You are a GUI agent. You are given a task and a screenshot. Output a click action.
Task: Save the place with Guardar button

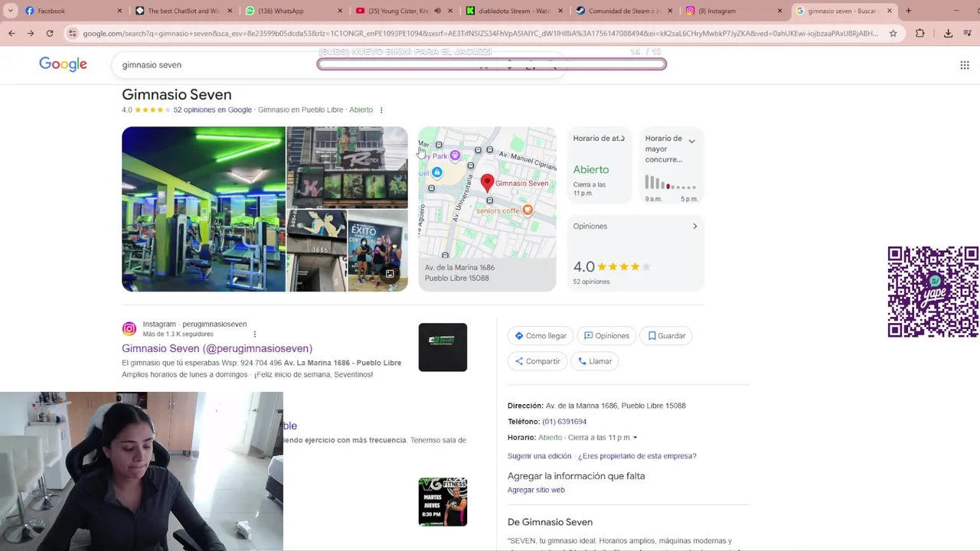(666, 336)
